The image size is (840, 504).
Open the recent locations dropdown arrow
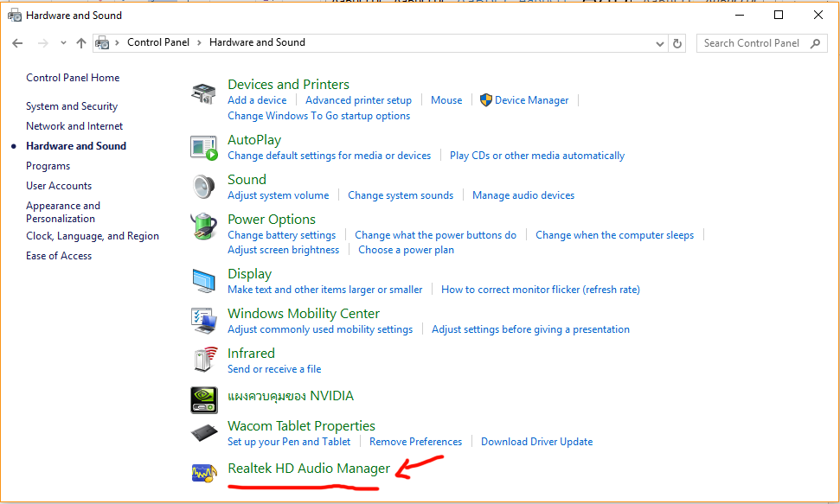coord(63,43)
